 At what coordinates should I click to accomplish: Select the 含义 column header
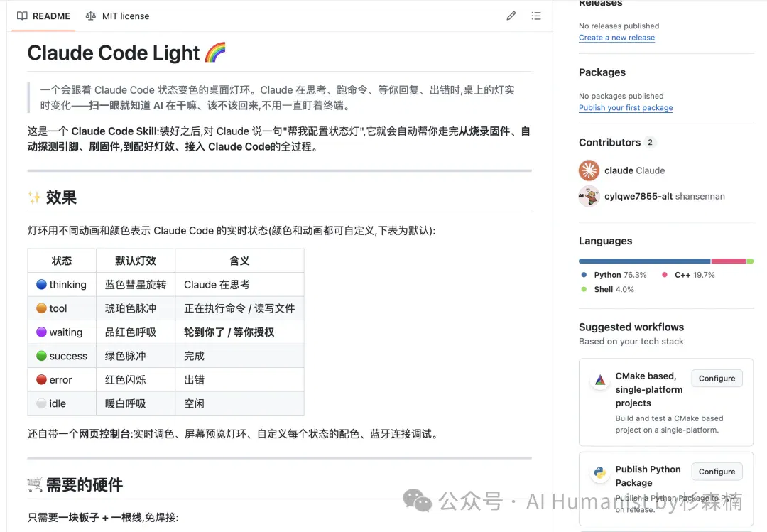coord(240,261)
